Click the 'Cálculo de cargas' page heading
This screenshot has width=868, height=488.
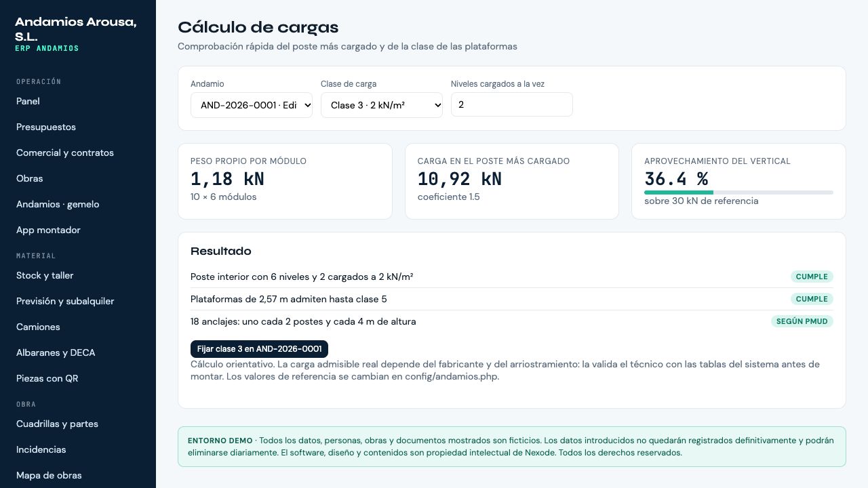258,27
